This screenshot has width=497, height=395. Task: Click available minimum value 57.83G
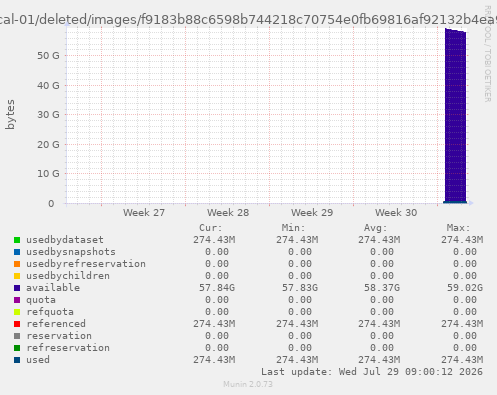pos(300,288)
